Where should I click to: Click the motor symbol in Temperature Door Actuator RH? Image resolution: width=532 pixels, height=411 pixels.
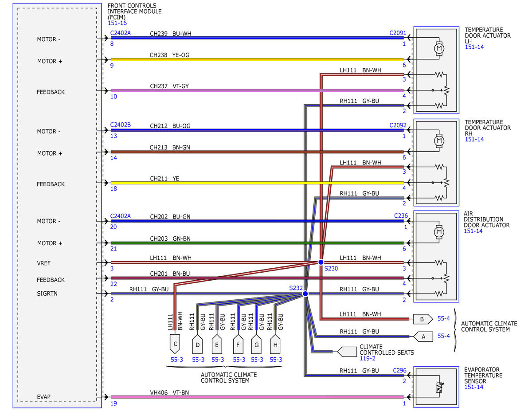coord(439,140)
